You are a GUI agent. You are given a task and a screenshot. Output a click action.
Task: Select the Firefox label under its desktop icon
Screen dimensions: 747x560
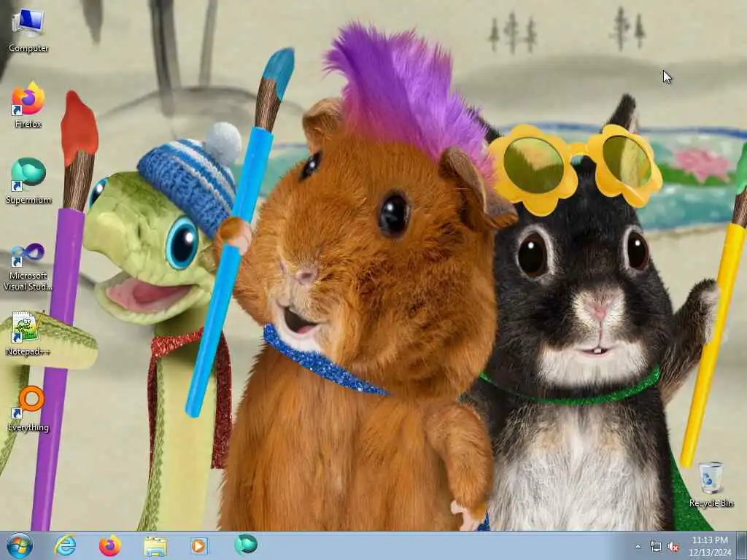[x=28, y=124]
